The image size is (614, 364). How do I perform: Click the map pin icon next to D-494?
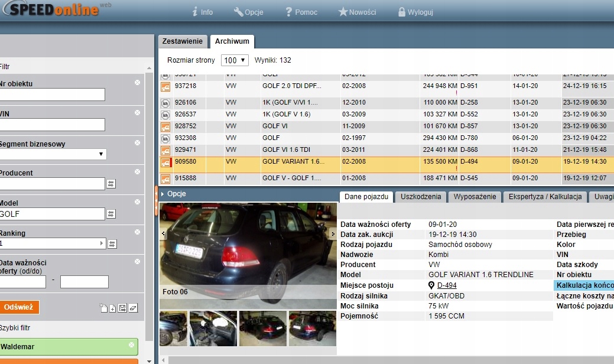click(x=431, y=285)
